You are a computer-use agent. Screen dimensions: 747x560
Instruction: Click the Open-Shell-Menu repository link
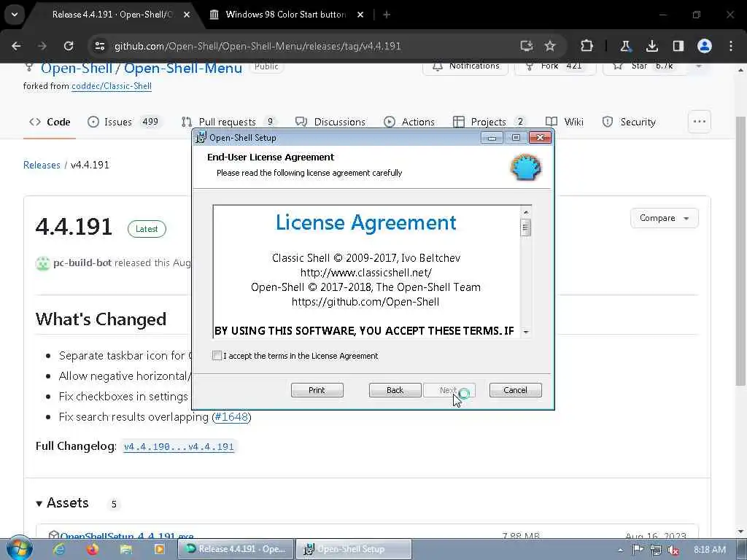[183, 68]
